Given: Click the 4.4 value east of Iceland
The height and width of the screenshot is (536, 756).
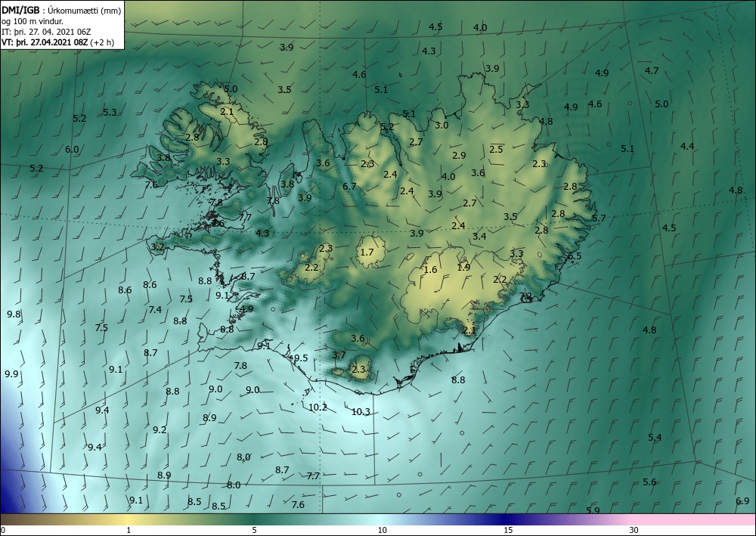Looking at the screenshot, I should [x=687, y=146].
